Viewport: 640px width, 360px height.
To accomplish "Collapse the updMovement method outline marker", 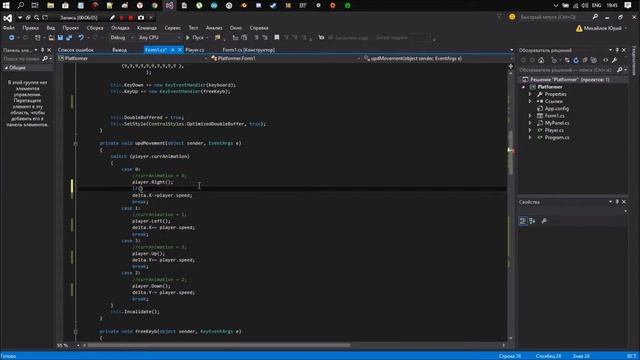I will (76, 144).
